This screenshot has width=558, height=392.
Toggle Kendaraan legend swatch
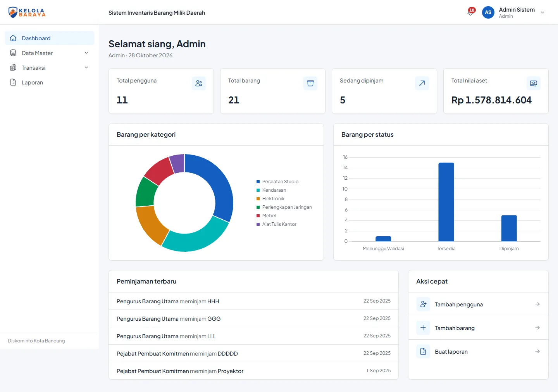(x=258, y=190)
